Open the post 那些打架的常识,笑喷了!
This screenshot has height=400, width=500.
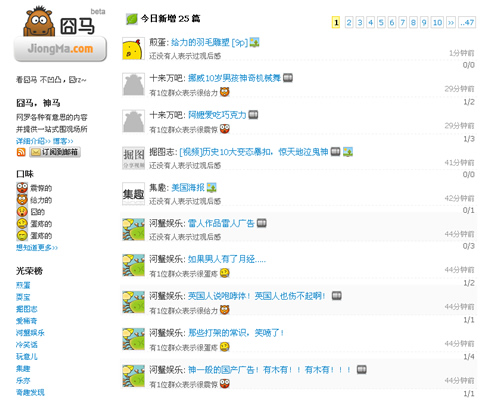pyautogui.click(x=236, y=333)
